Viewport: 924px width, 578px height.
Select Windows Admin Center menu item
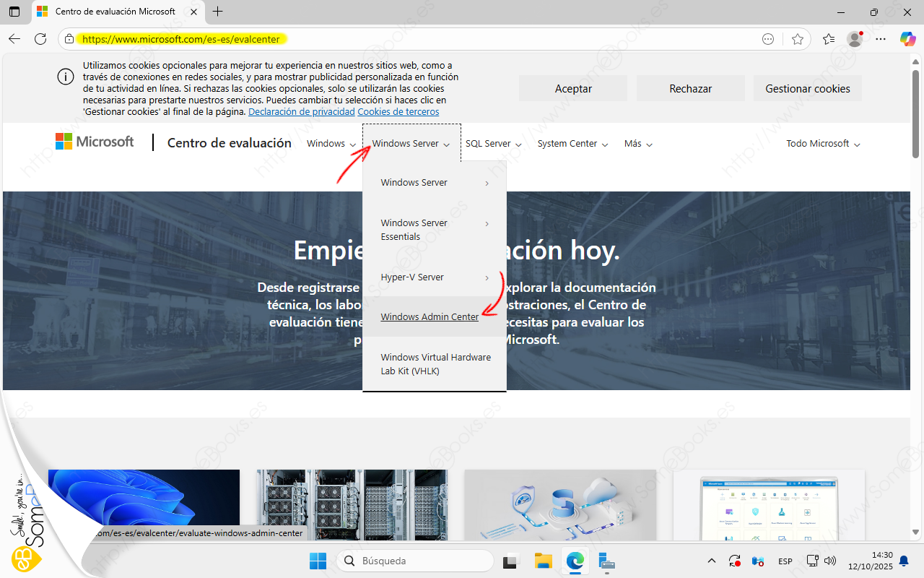tap(430, 316)
